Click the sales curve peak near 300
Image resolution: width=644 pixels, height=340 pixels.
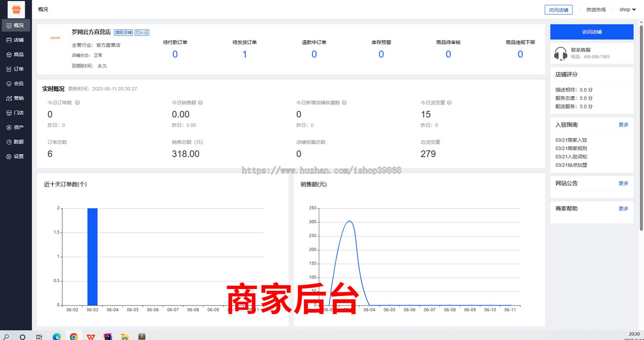coord(348,220)
